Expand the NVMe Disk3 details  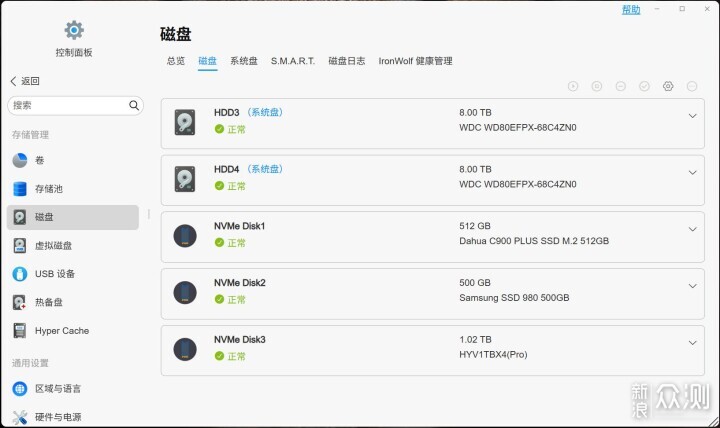point(692,343)
